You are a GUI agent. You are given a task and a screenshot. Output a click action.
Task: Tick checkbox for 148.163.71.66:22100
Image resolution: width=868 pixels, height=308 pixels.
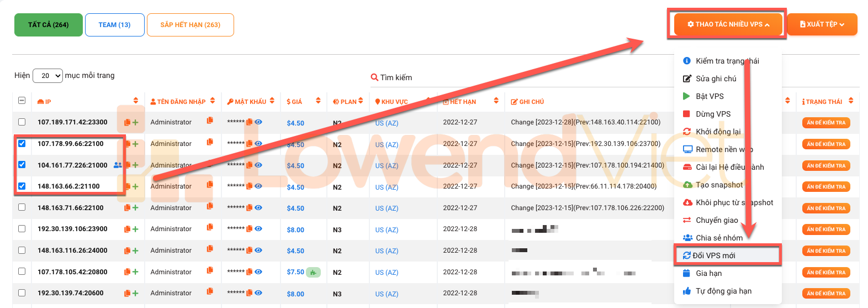22,207
